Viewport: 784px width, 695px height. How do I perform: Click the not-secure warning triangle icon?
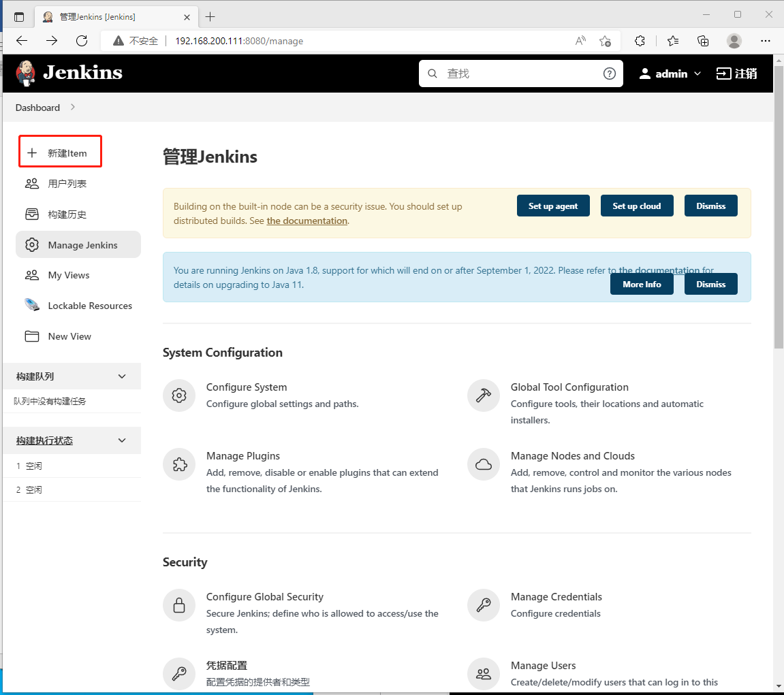pos(118,41)
